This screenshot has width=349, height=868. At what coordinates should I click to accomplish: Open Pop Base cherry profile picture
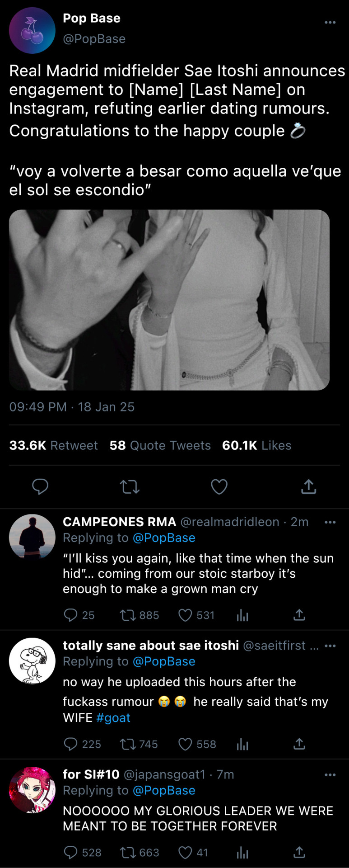pyautogui.click(x=32, y=30)
